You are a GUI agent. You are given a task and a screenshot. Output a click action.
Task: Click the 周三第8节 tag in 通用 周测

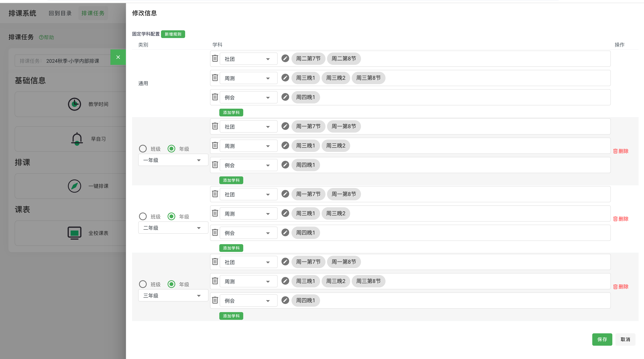tap(368, 78)
